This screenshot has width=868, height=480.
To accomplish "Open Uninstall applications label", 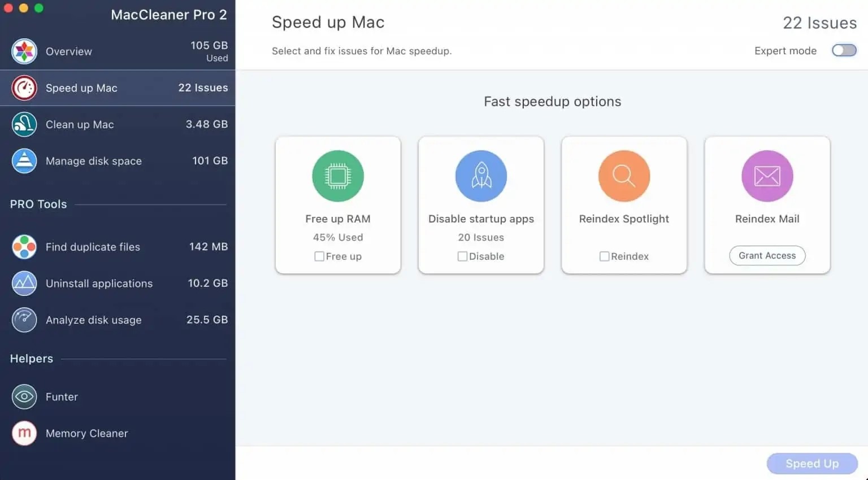I will pos(99,283).
